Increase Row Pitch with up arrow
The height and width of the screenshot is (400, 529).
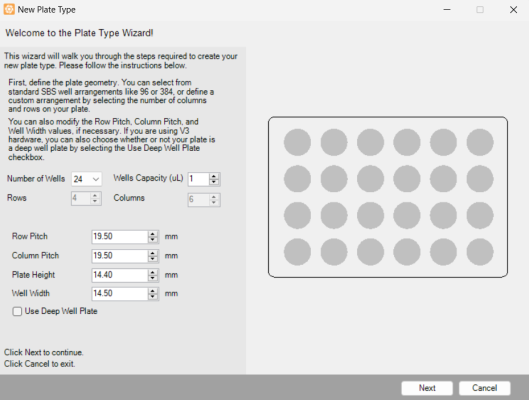[x=153, y=234]
